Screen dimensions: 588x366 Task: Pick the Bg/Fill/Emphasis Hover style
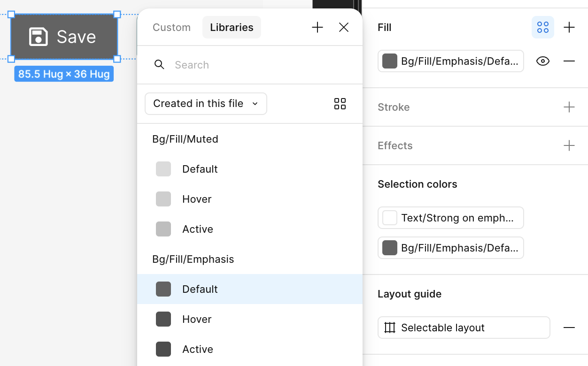197,320
